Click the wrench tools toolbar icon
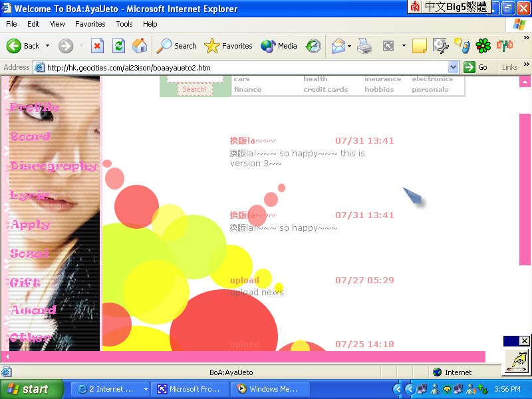The height and width of the screenshot is (399, 532). (x=441, y=46)
